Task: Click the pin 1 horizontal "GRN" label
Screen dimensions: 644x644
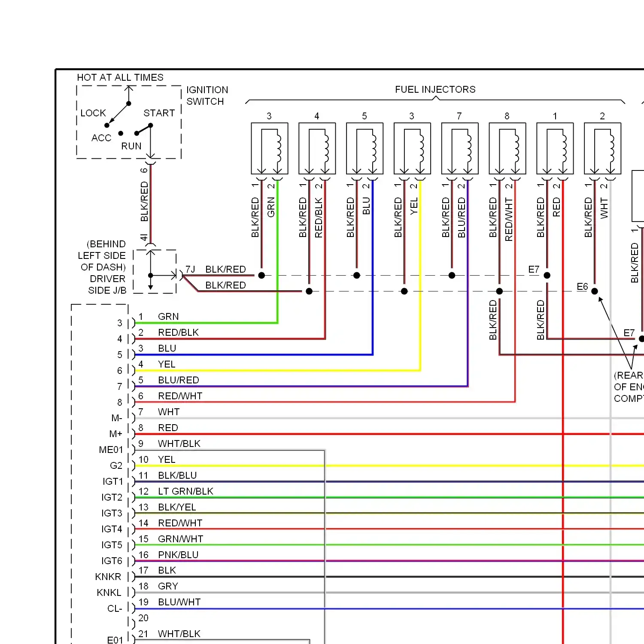Action: (x=168, y=316)
